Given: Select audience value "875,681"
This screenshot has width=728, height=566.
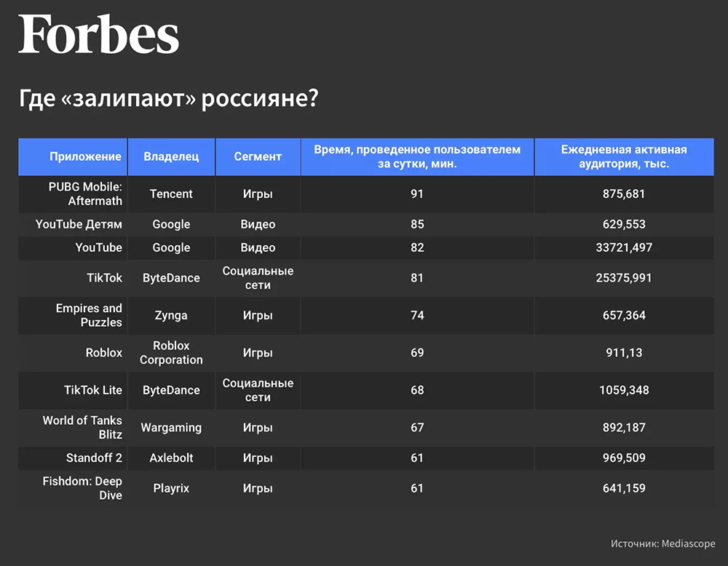Looking at the screenshot, I should 624,194.
